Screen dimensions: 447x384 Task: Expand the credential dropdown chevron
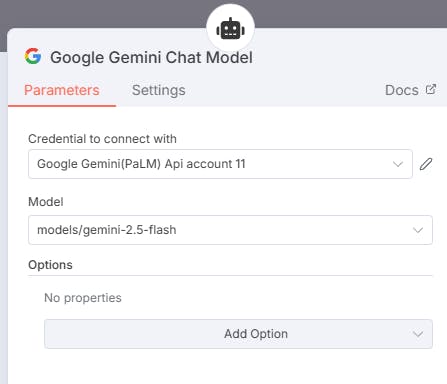398,164
